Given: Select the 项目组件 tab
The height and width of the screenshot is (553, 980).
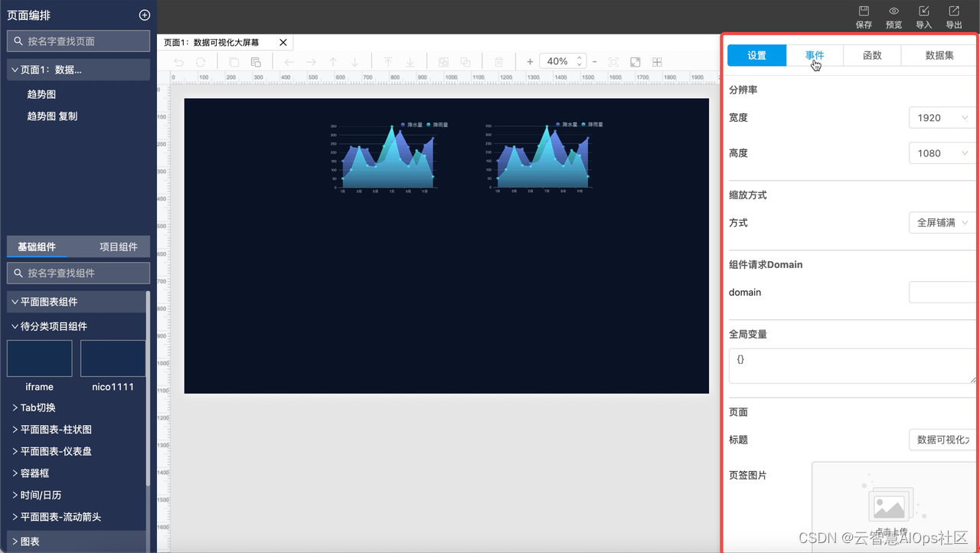Looking at the screenshot, I should tap(119, 247).
